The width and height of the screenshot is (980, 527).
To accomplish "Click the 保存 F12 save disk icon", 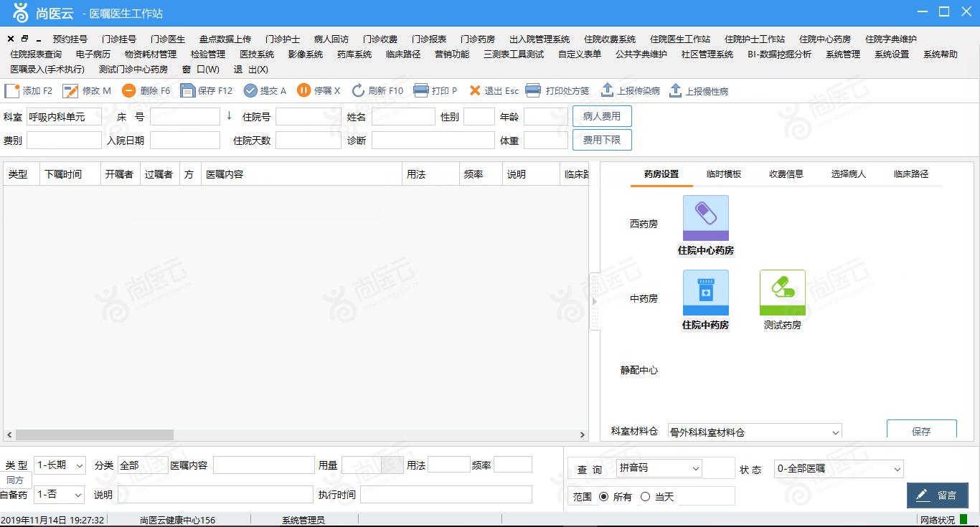I will (x=187, y=90).
